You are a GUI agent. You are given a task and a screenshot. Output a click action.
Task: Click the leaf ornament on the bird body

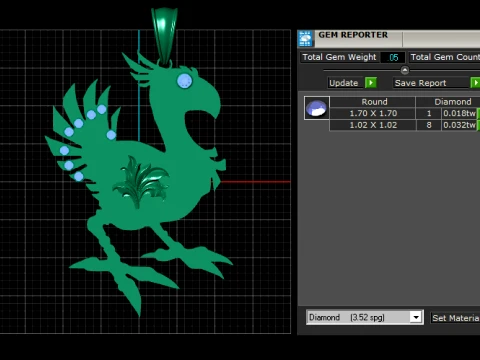point(141,182)
